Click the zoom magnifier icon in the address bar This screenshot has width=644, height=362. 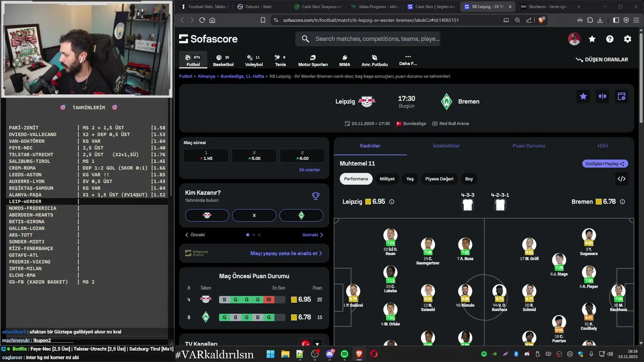[x=517, y=20]
